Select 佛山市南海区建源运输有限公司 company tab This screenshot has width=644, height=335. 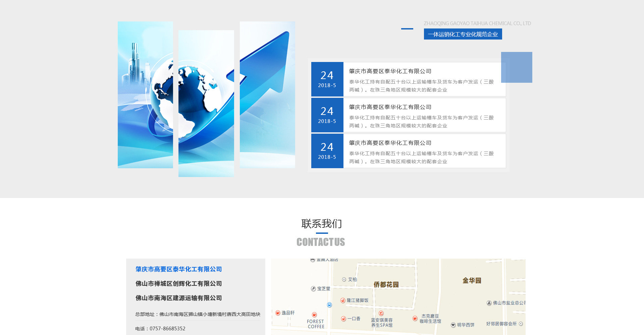click(x=178, y=298)
